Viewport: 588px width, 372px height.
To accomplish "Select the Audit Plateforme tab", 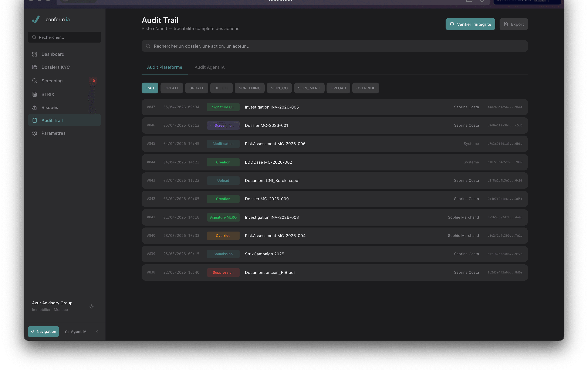I will [164, 67].
